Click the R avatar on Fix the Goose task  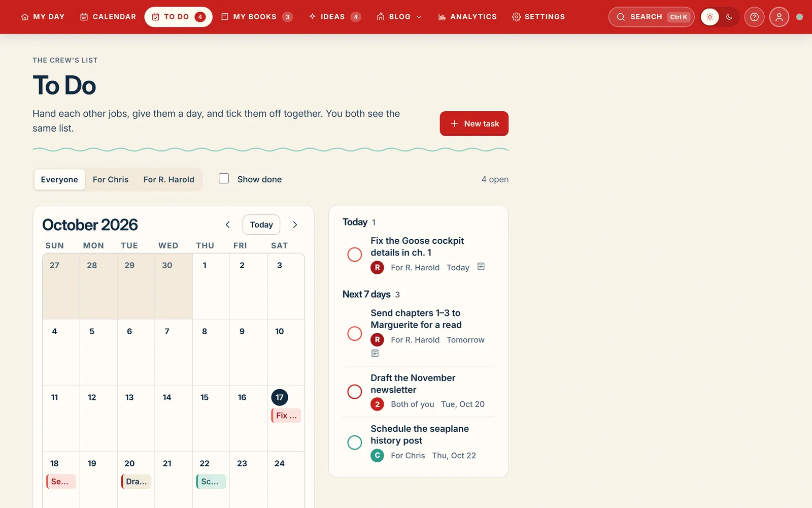(377, 267)
